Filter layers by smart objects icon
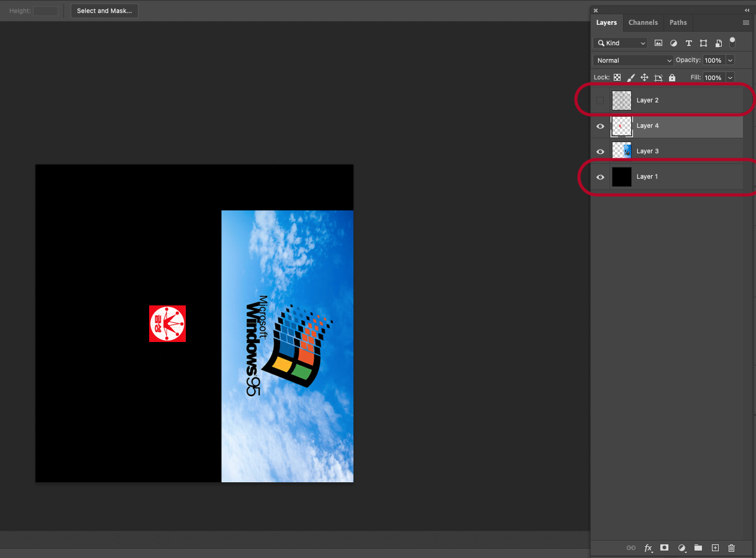This screenshot has width=756, height=558. (x=718, y=43)
